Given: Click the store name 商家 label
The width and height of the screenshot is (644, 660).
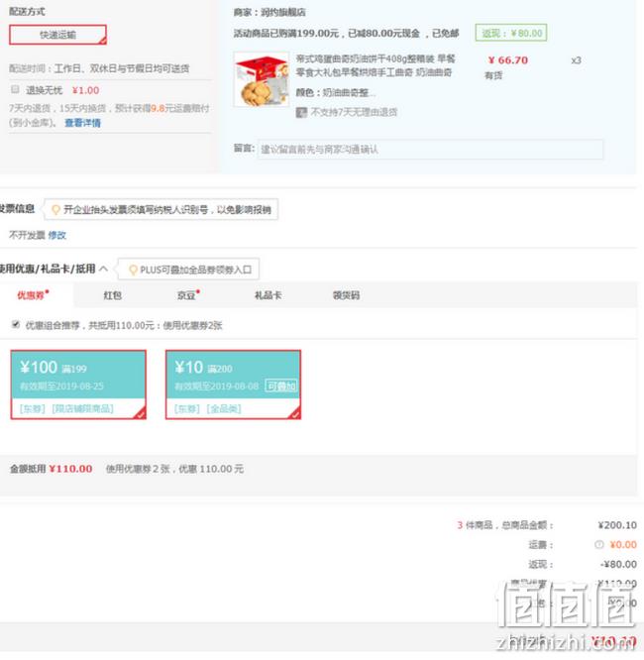Looking at the screenshot, I should [x=269, y=12].
